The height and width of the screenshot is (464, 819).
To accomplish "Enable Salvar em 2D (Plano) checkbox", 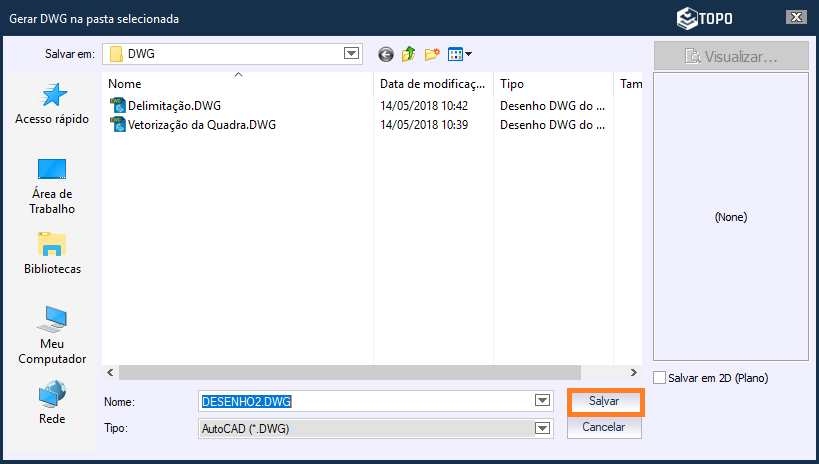I will [x=659, y=378].
